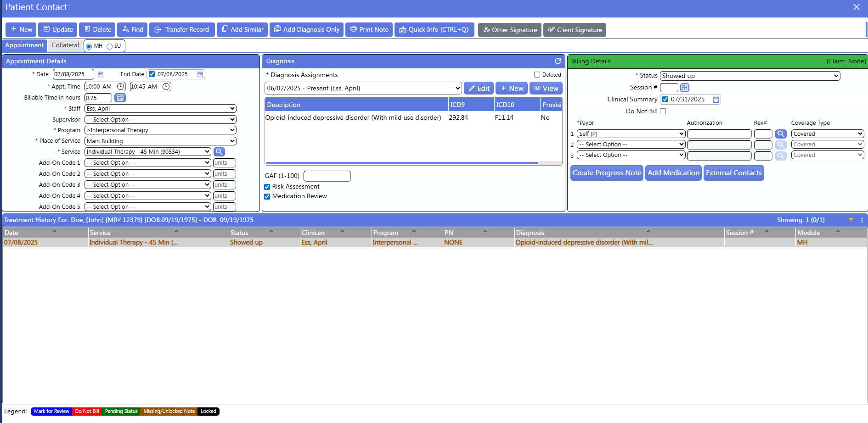Open the calendar picker for appointment Date

coord(101,74)
